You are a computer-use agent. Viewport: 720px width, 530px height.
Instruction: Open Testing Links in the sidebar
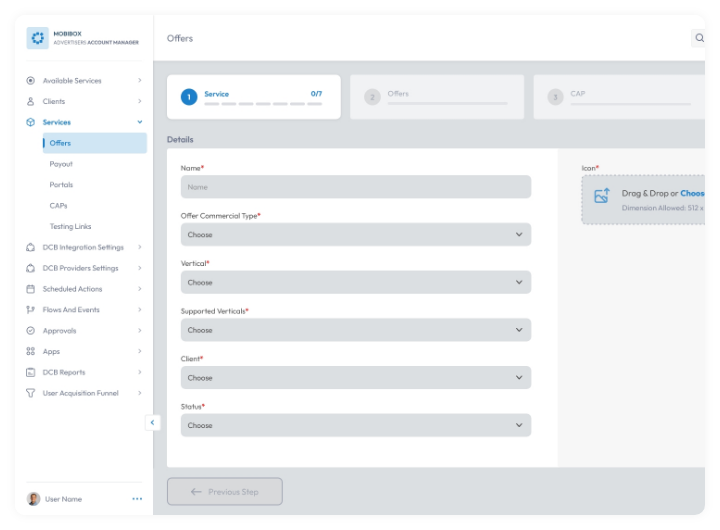click(70, 226)
